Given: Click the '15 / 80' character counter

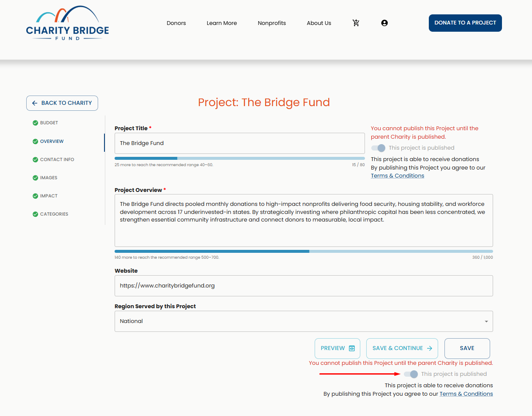Looking at the screenshot, I should (x=358, y=165).
